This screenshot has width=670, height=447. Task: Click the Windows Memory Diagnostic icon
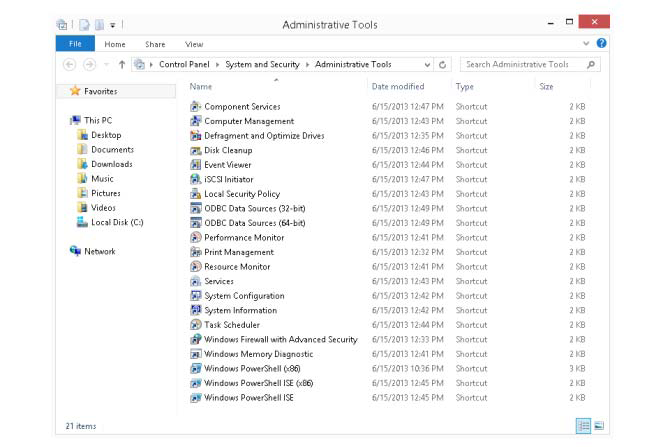pyautogui.click(x=196, y=353)
